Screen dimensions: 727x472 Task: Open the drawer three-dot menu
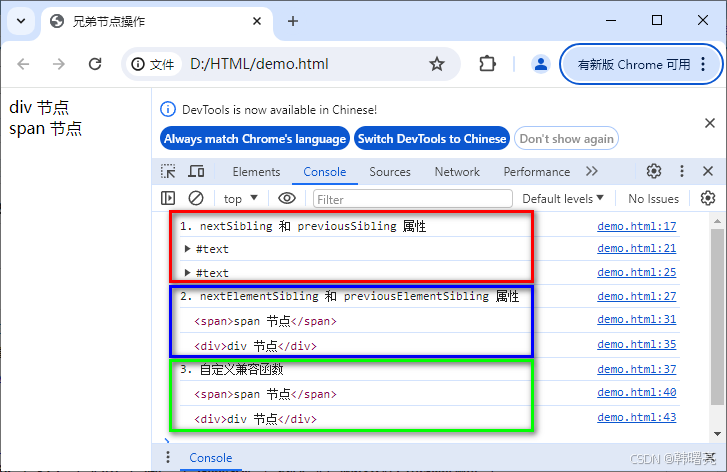(x=168, y=457)
